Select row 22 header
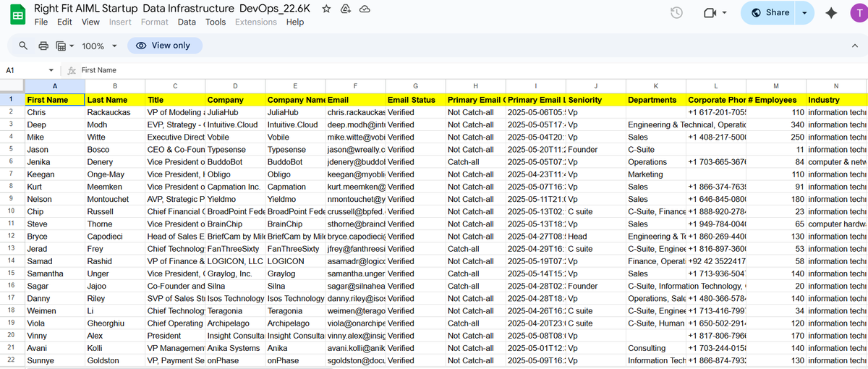The height and width of the screenshot is (369, 868). click(x=12, y=360)
